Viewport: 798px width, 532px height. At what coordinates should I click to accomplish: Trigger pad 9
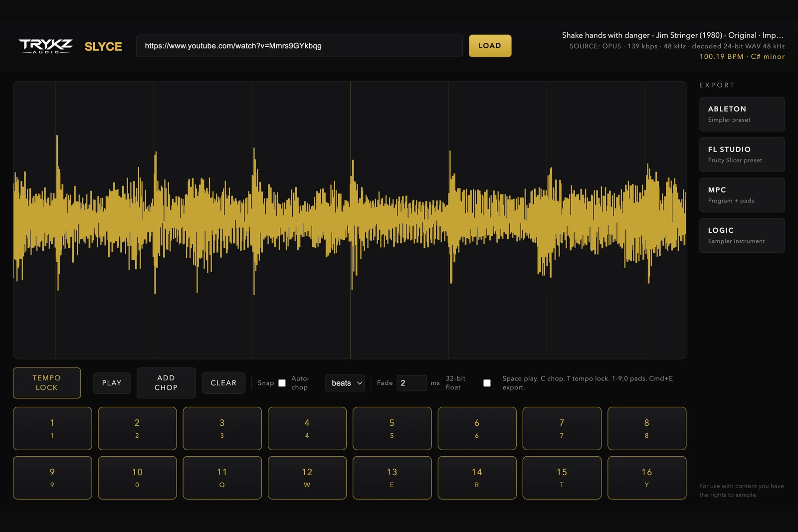tap(52, 478)
